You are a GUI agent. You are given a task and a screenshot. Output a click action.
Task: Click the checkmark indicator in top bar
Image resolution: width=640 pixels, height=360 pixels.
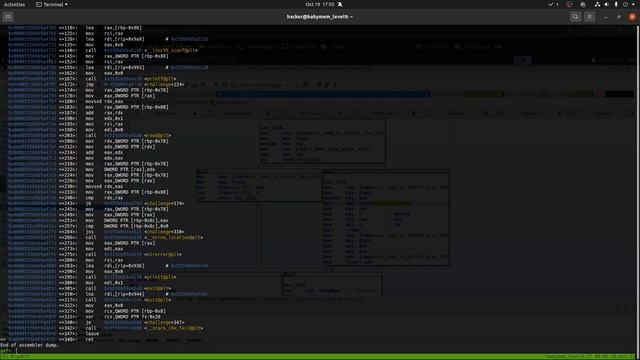tap(553, 4)
